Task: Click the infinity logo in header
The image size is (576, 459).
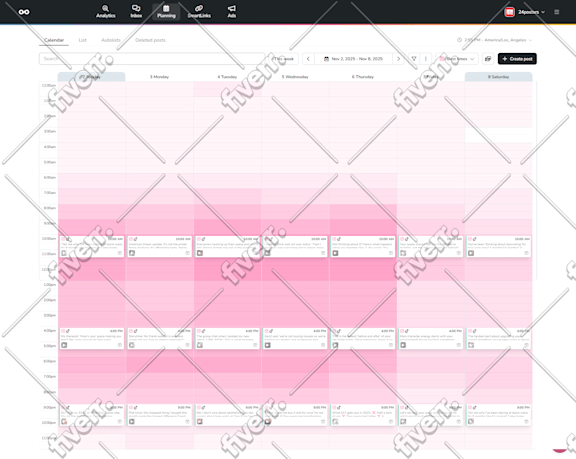Action: 24,12
